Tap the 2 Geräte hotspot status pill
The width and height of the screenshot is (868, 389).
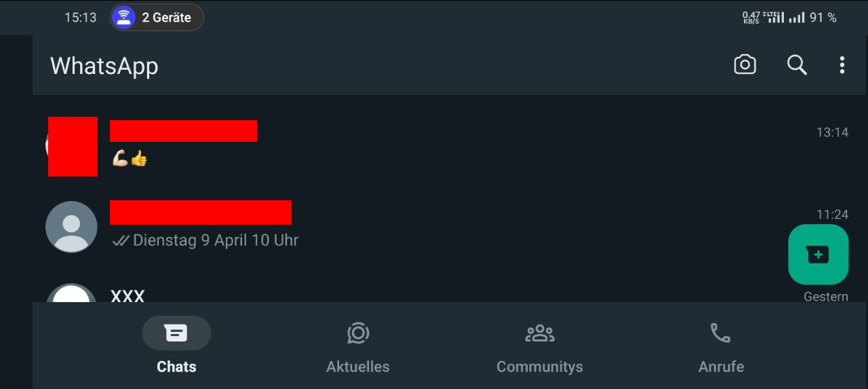click(157, 18)
